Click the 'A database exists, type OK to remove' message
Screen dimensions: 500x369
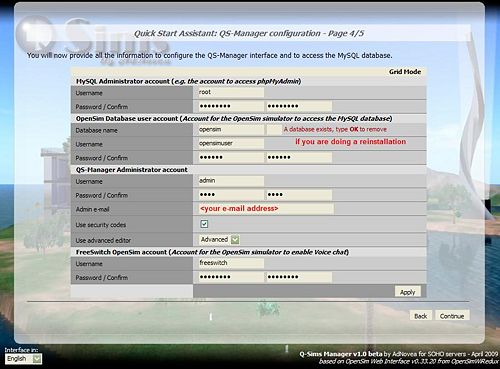pyautogui.click(x=335, y=129)
